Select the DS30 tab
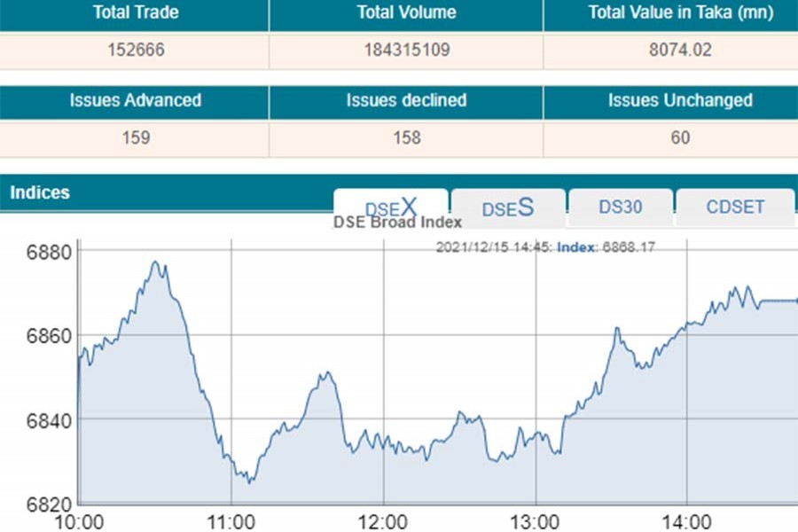This screenshot has width=798, height=532. tap(621, 207)
